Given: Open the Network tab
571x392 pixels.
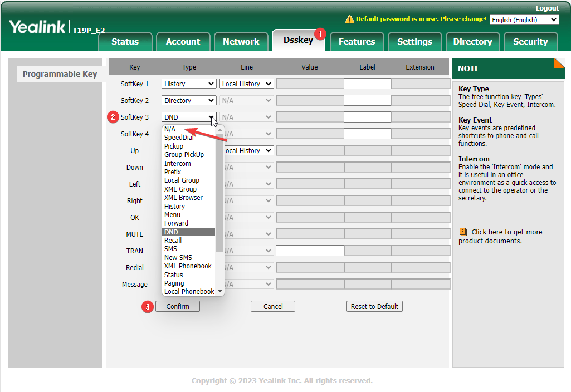Looking at the screenshot, I should (x=241, y=42).
